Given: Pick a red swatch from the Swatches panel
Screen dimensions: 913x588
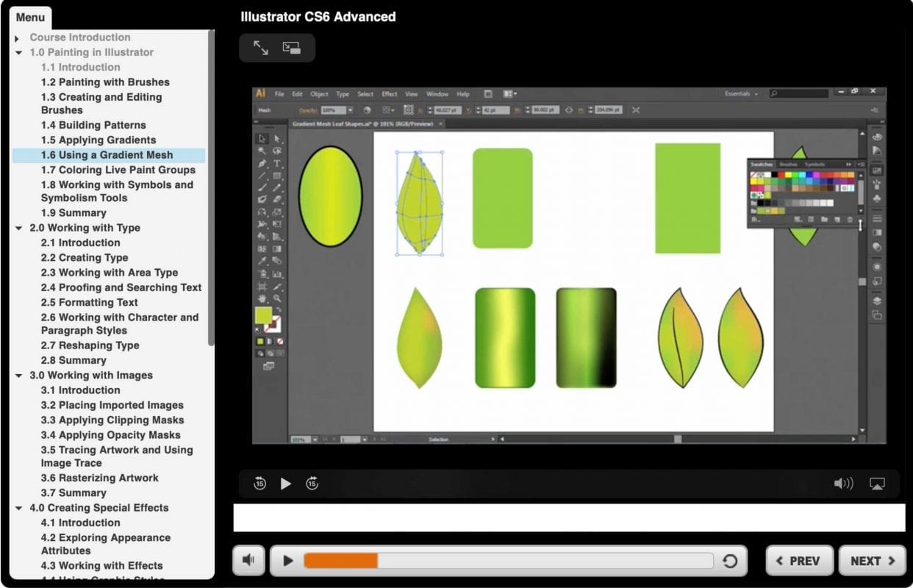Looking at the screenshot, I should [781, 174].
